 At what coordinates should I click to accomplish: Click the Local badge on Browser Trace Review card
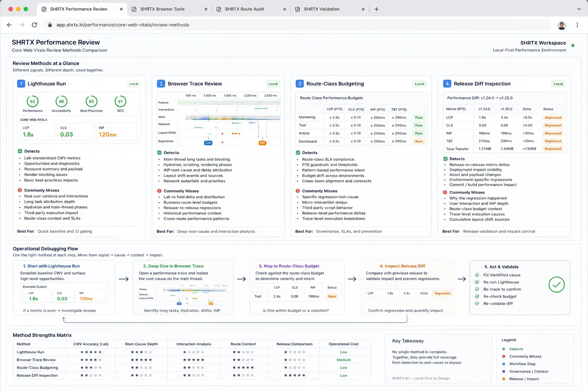(x=273, y=84)
